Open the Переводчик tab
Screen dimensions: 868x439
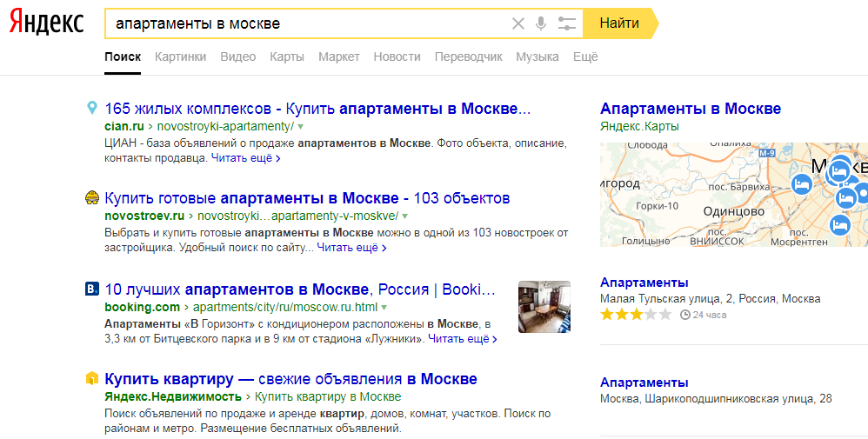(x=468, y=57)
